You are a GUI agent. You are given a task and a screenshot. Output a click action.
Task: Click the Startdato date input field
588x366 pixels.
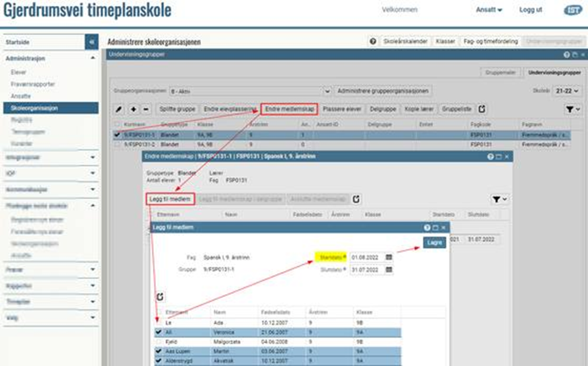click(x=366, y=257)
